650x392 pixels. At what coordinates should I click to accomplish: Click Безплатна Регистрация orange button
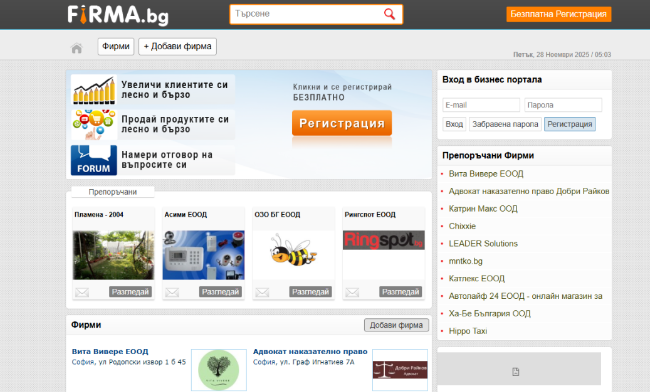click(x=558, y=14)
